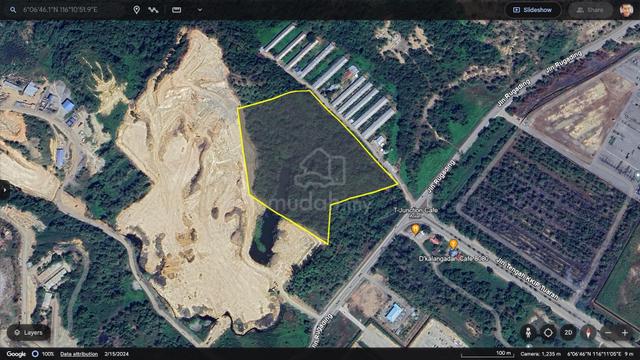The width and height of the screenshot is (640, 360).
Task: Add a placemark with the pin icon
Action: [x=136, y=10]
